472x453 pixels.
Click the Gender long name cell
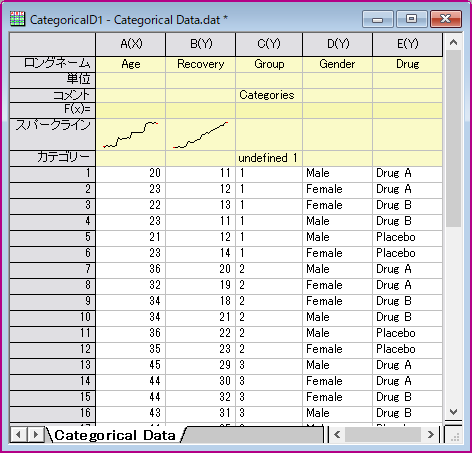338,64
